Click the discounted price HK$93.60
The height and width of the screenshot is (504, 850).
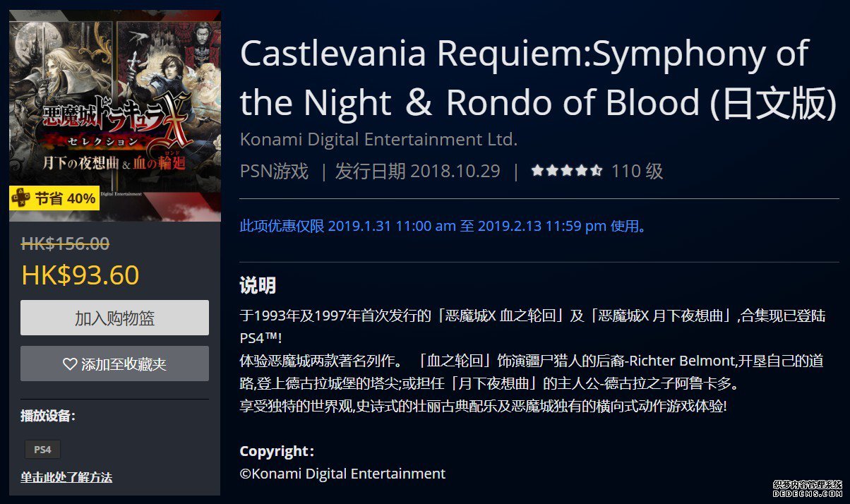[x=80, y=275]
